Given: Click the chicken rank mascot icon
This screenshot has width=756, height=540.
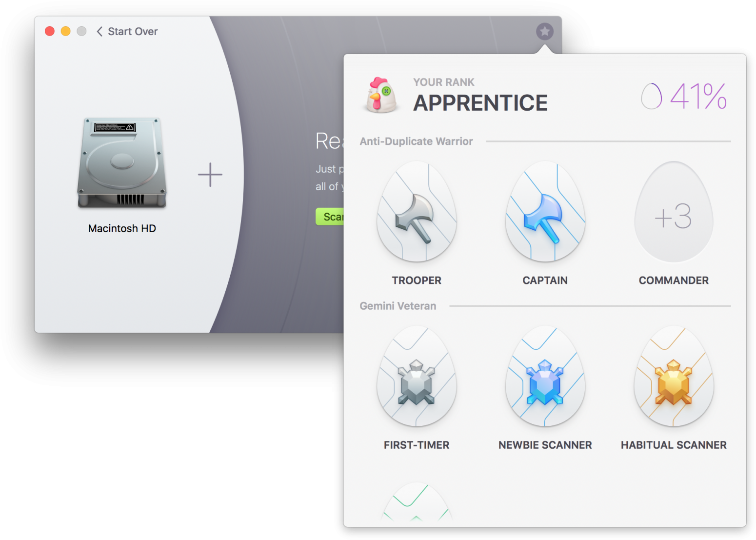Looking at the screenshot, I should point(381,95).
